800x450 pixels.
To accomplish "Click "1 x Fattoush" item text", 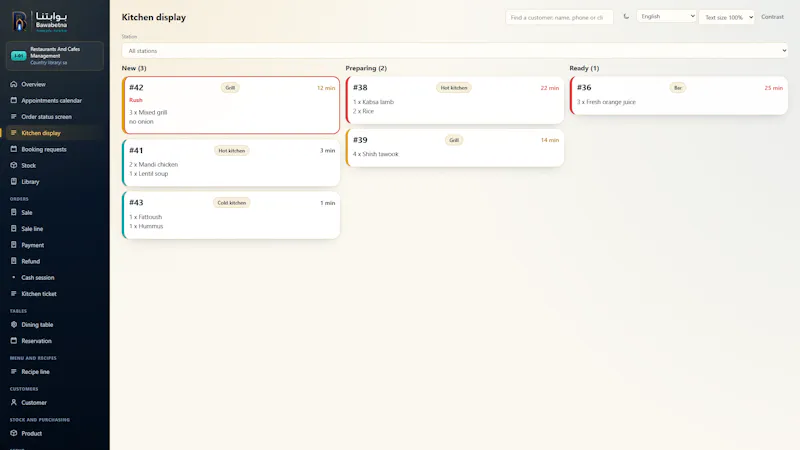I will tap(145, 217).
